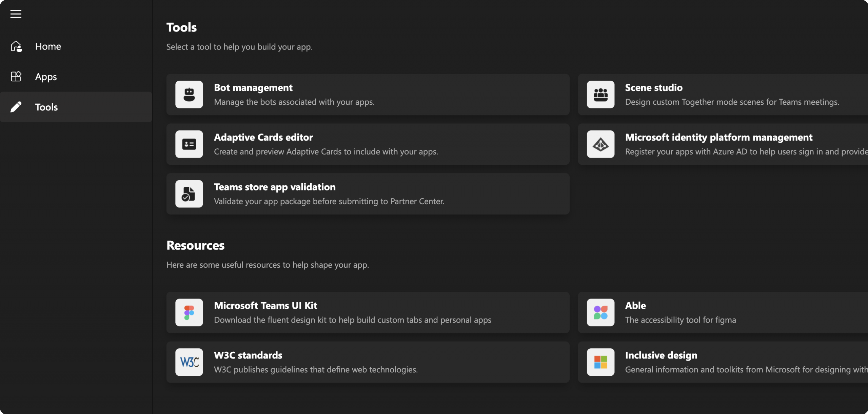Open the W3C standards resource card
This screenshot has height=414, width=868.
[x=368, y=362]
